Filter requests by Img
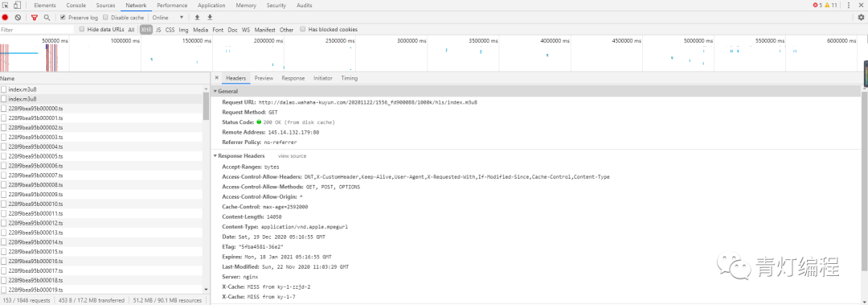 (x=183, y=30)
